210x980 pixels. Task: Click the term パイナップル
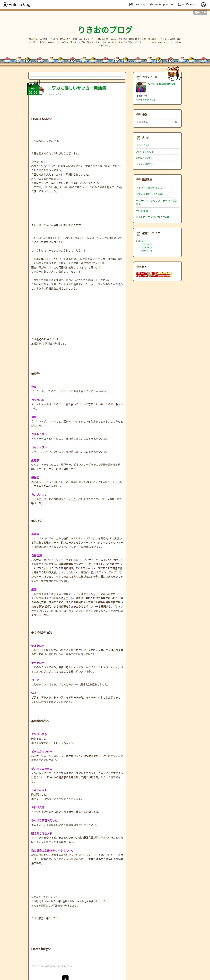pos(39,447)
